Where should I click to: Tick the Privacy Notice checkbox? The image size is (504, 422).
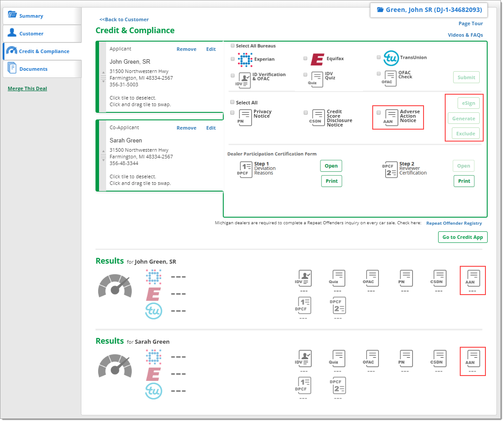coord(233,112)
